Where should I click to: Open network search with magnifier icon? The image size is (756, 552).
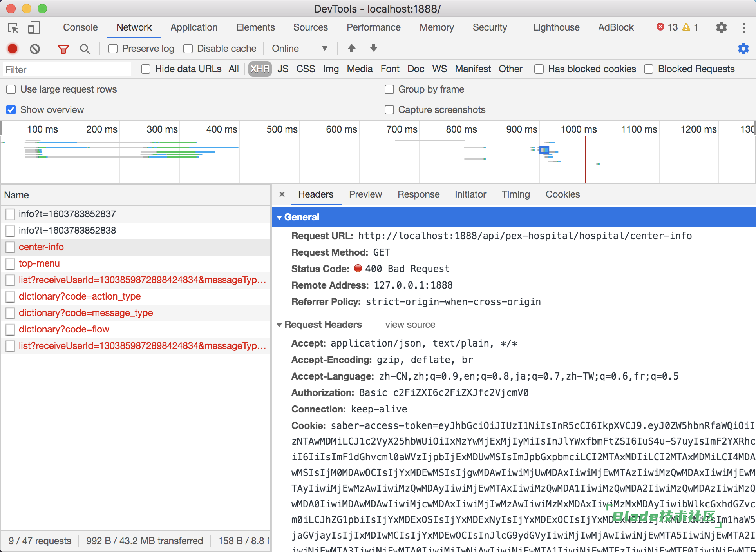tap(85, 49)
